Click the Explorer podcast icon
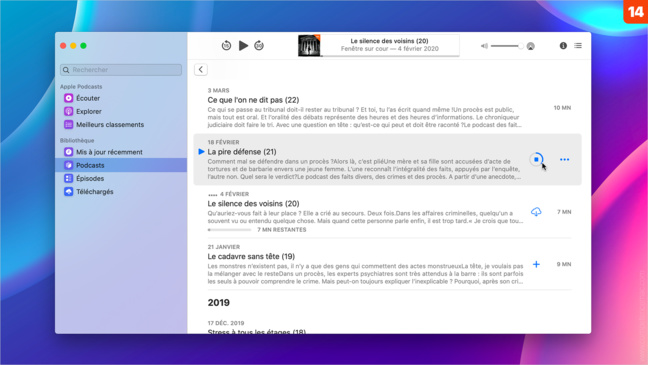The image size is (648, 365). point(69,111)
